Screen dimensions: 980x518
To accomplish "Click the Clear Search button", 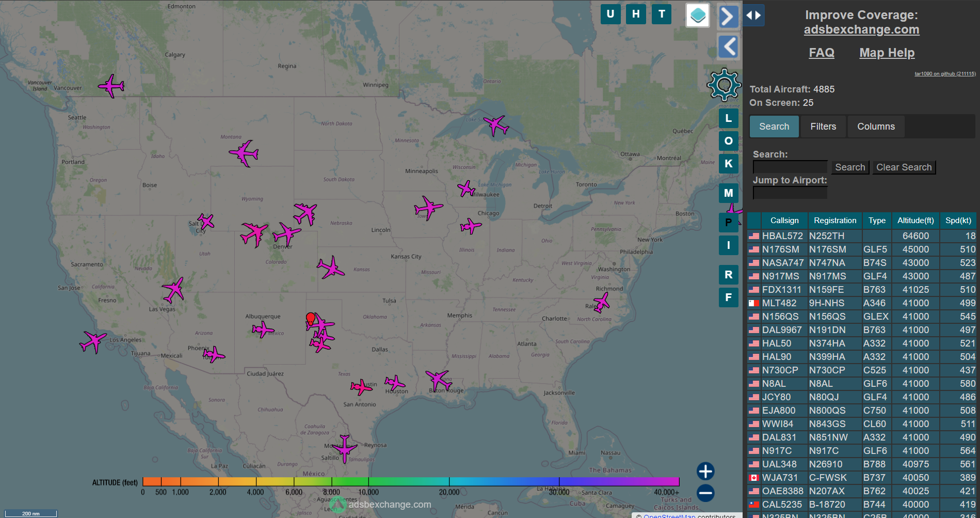I will tap(904, 167).
